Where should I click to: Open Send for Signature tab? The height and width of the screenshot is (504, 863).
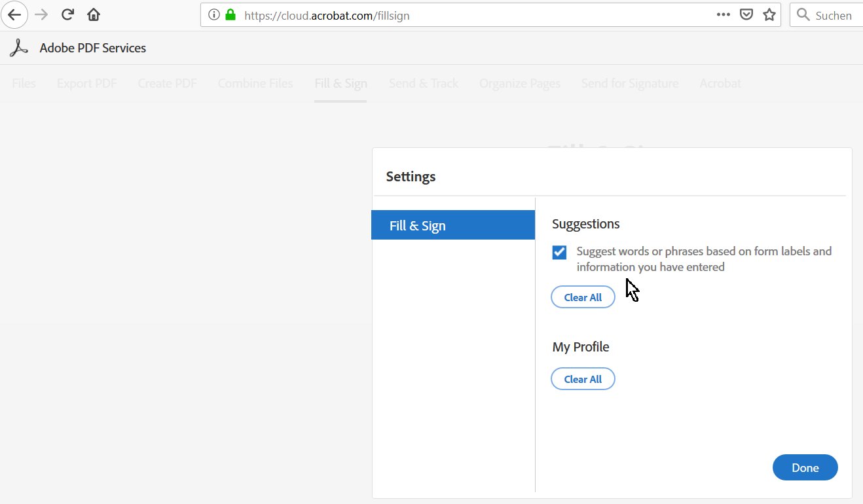(x=630, y=83)
